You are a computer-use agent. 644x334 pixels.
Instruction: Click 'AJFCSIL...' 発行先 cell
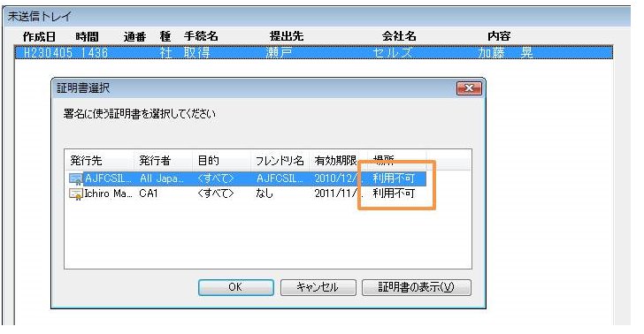[109, 178]
